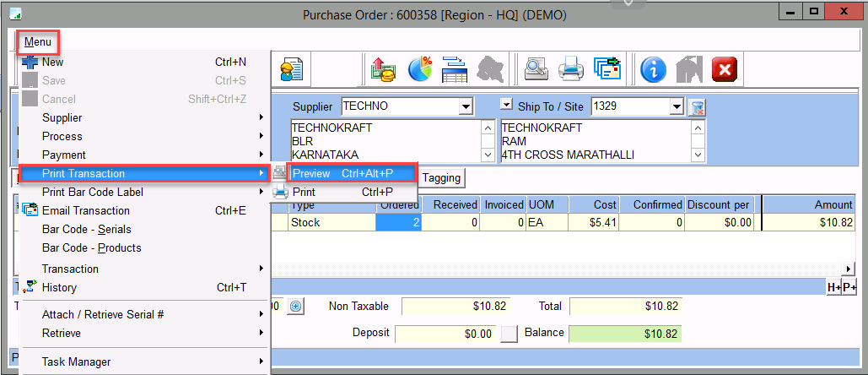
Task: Select Email Transaction in the menu
Action: pos(85,210)
